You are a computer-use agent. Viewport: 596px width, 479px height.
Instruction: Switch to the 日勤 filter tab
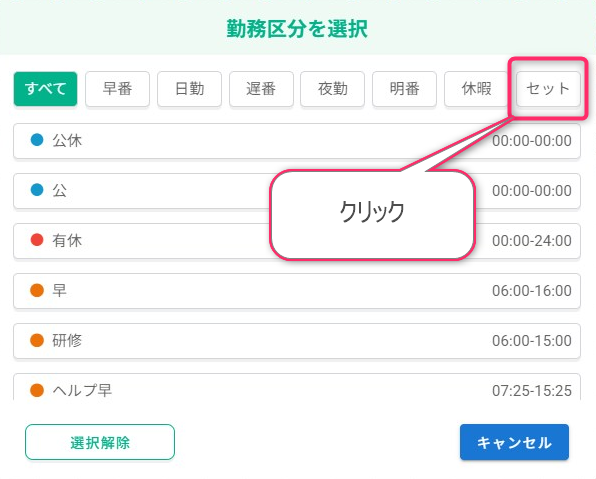click(189, 89)
